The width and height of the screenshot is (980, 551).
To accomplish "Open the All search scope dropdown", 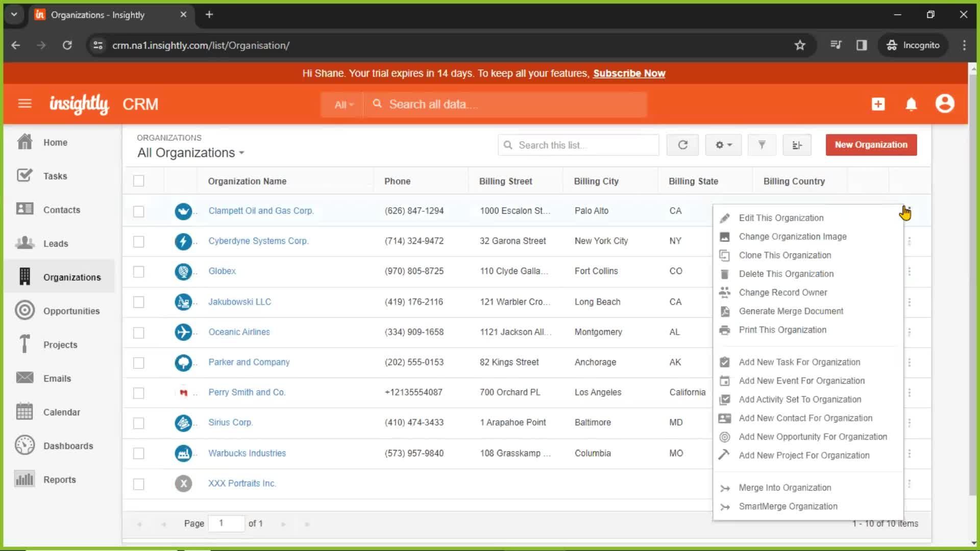I will (x=344, y=105).
